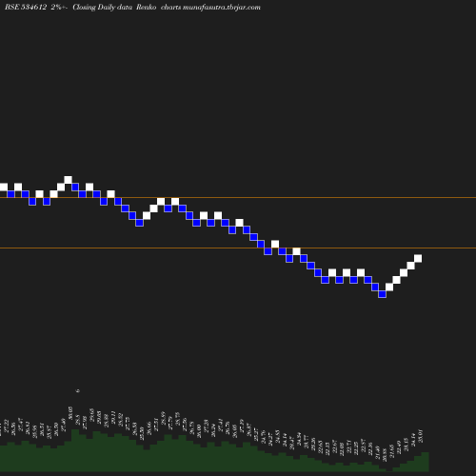Click the final '25.01' price label

pyautogui.click(x=421, y=436)
